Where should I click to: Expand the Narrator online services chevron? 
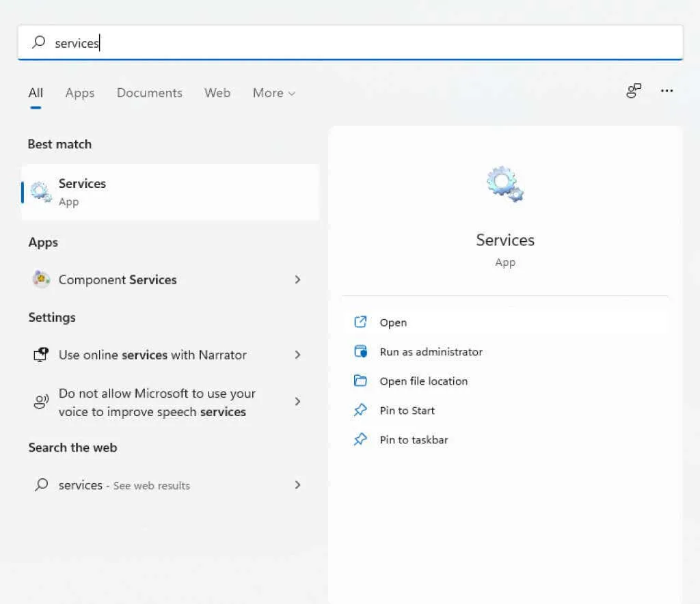pyautogui.click(x=297, y=355)
